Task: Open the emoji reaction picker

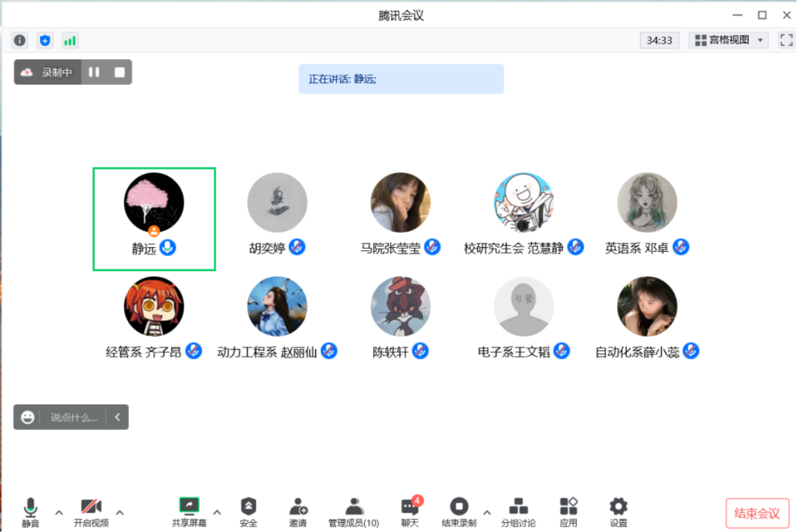Action: (x=28, y=417)
